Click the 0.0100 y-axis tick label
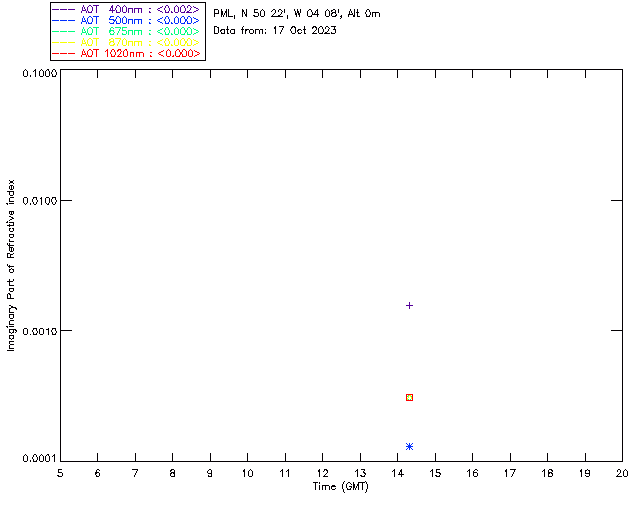Image resolution: width=640 pixels, height=512 pixels. point(40,200)
